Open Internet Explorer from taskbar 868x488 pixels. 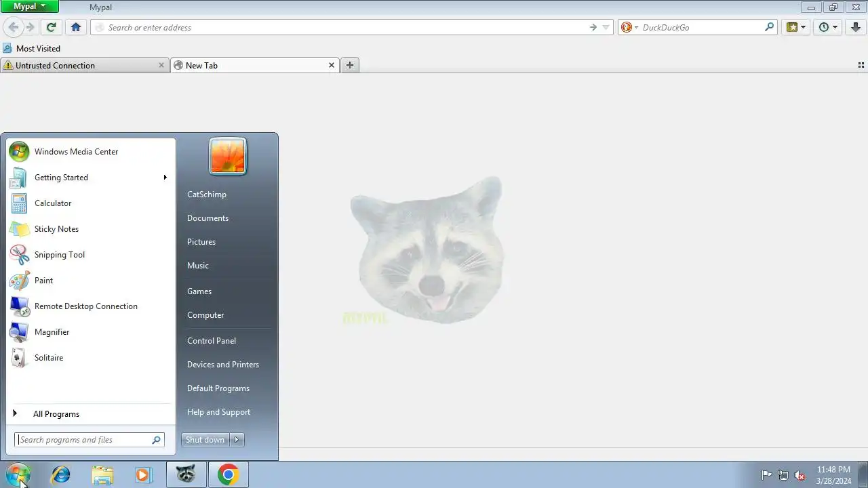pos(61,474)
